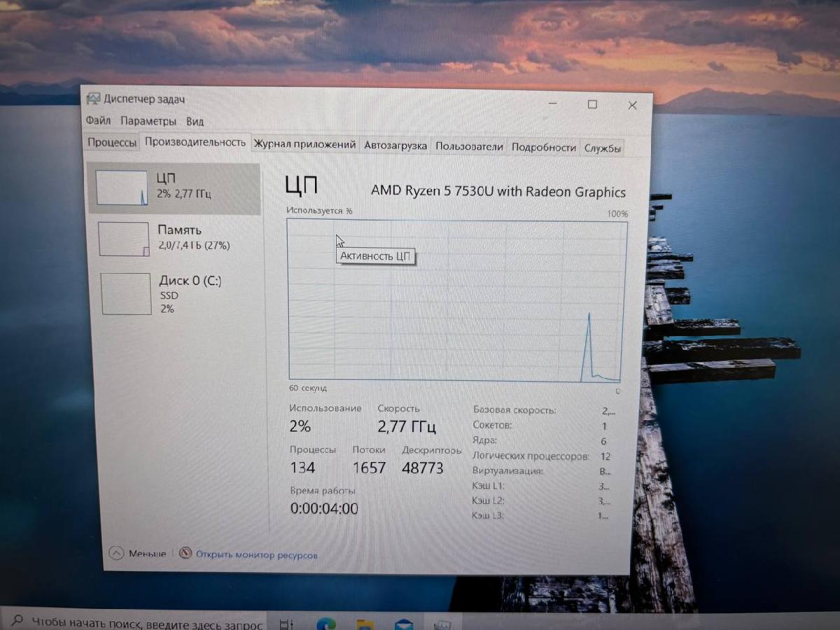Click the 2,77 ГГц speed value
This screenshot has height=630, width=840.
[407, 426]
